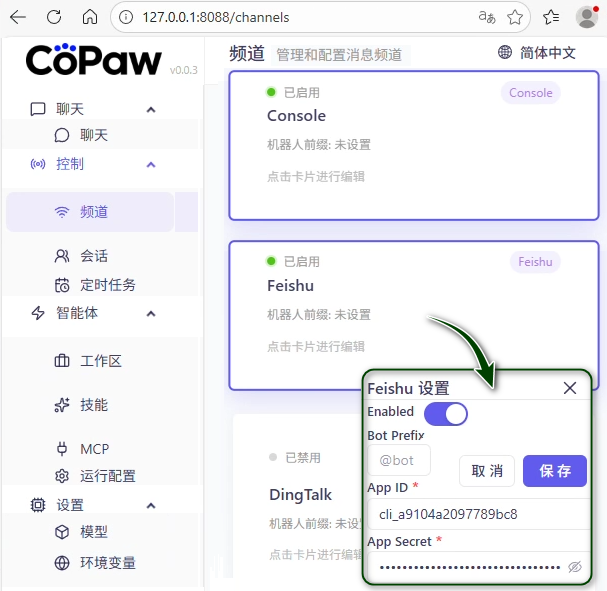Click the CoPaw logo
607x591 pixels.
(x=94, y=59)
